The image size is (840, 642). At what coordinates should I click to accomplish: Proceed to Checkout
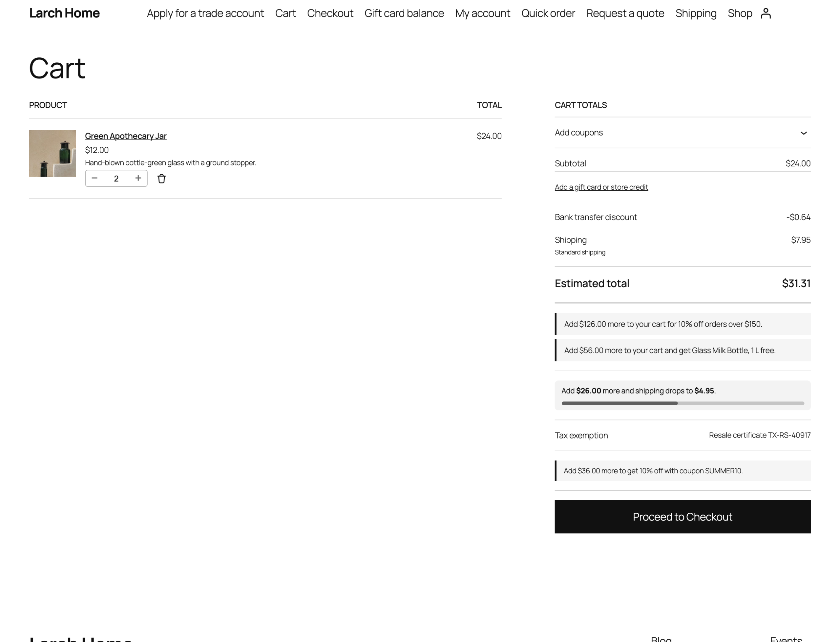point(682,517)
